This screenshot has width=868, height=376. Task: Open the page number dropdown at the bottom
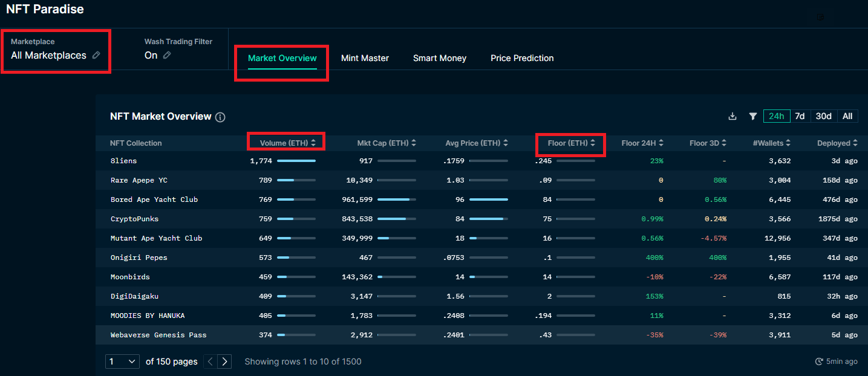(x=122, y=361)
